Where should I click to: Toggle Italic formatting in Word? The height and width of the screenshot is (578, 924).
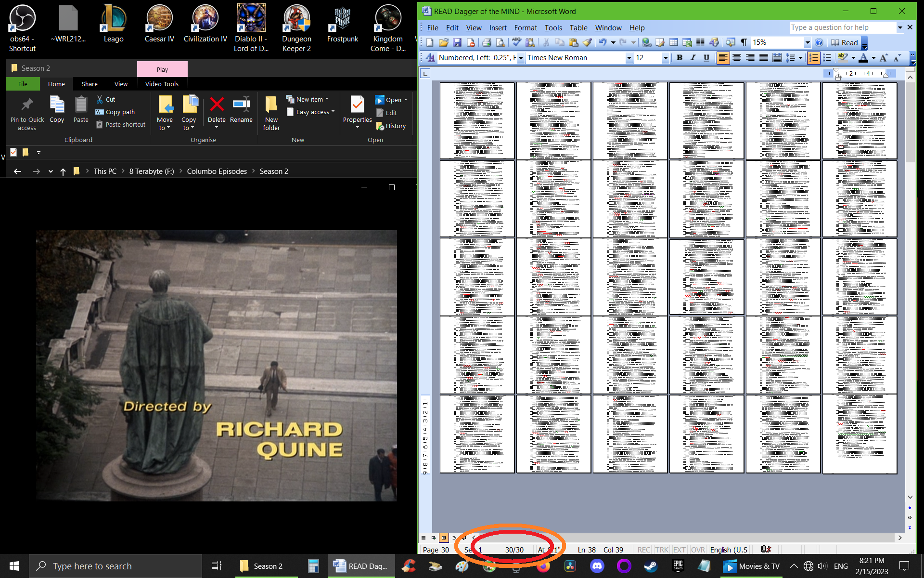693,58
